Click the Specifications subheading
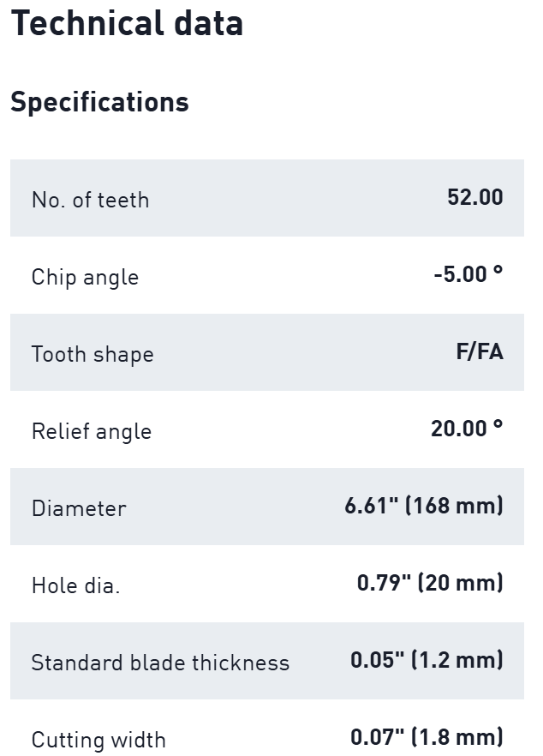Viewport: 543px width, 756px height. coord(99,102)
